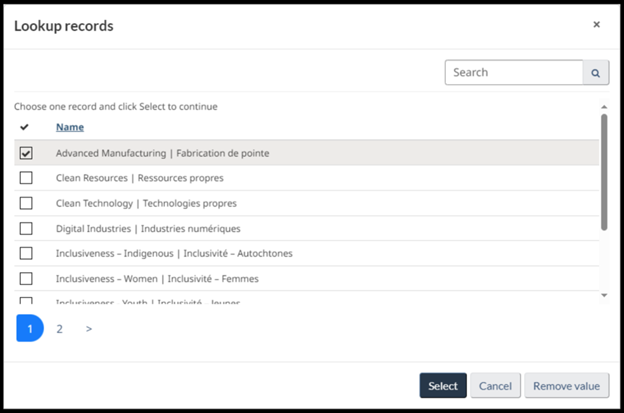624x413 pixels.
Task: Sort by the Name column header
Action: [70, 127]
